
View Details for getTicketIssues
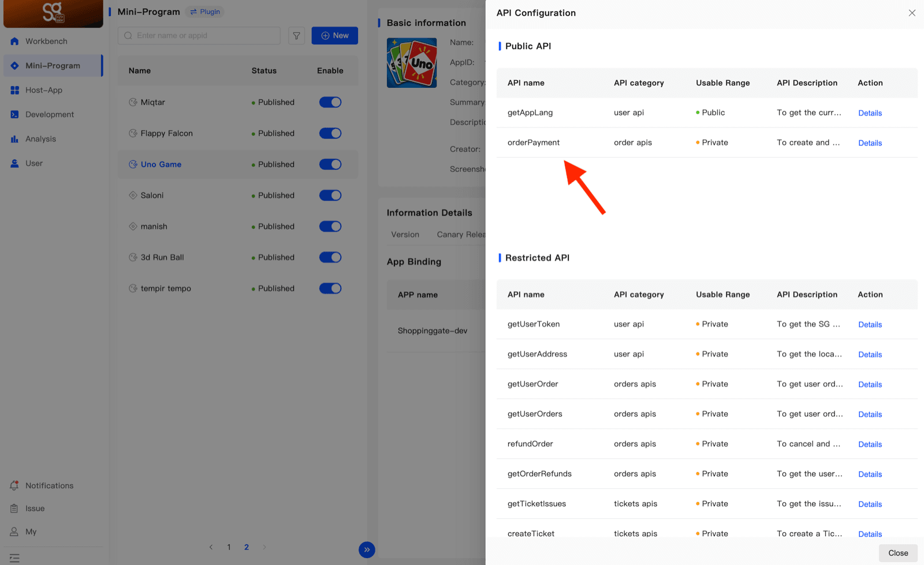click(870, 504)
